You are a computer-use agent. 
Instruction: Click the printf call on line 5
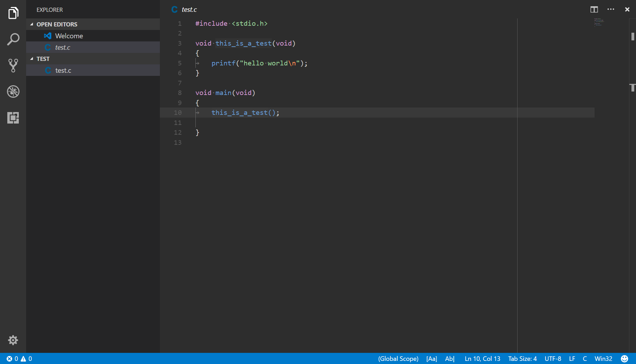[x=223, y=63]
